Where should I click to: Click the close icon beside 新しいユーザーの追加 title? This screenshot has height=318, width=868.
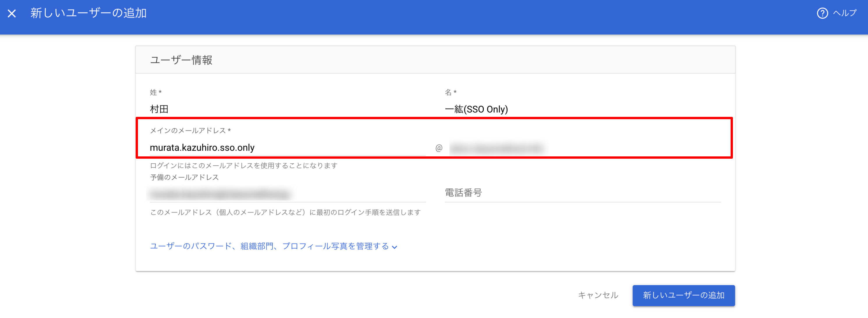point(12,13)
